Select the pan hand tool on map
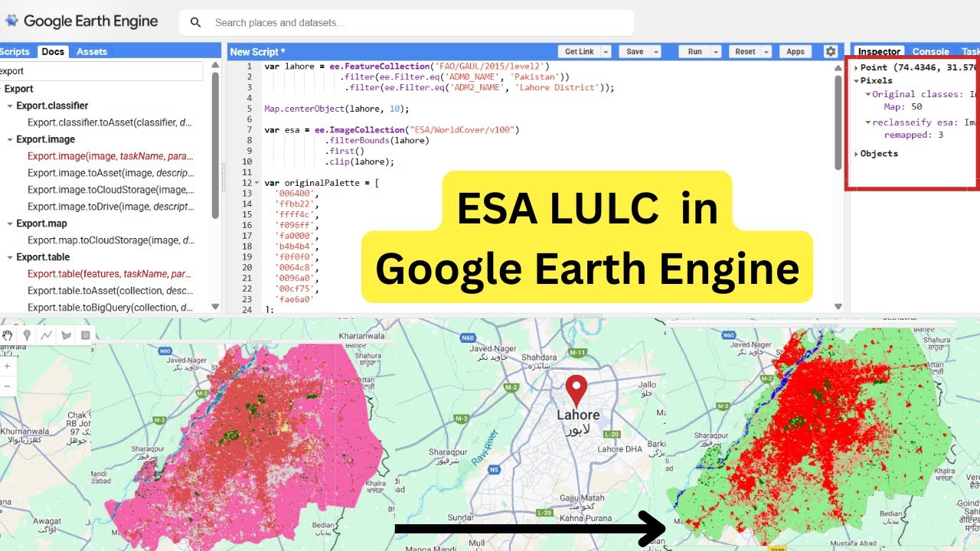980x551 pixels. click(x=8, y=335)
